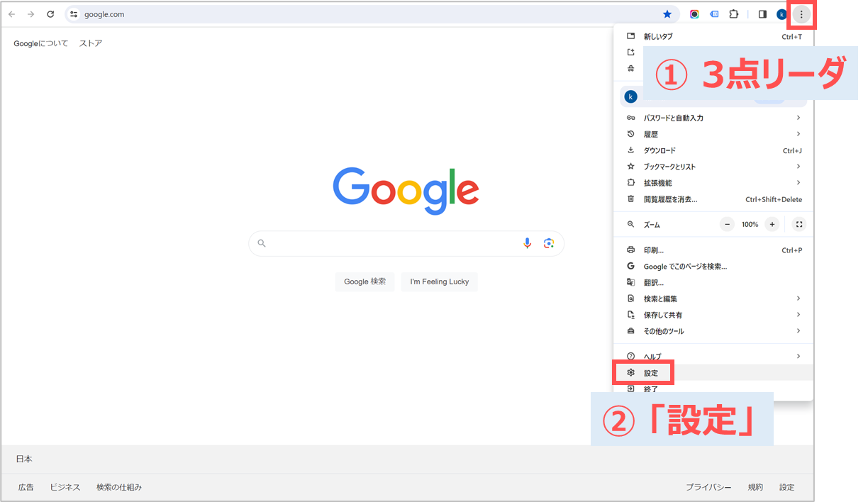The height and width of the screenshot is (502, 868).
Task: Select 印刷... in the menu
Action: point(713,250)
